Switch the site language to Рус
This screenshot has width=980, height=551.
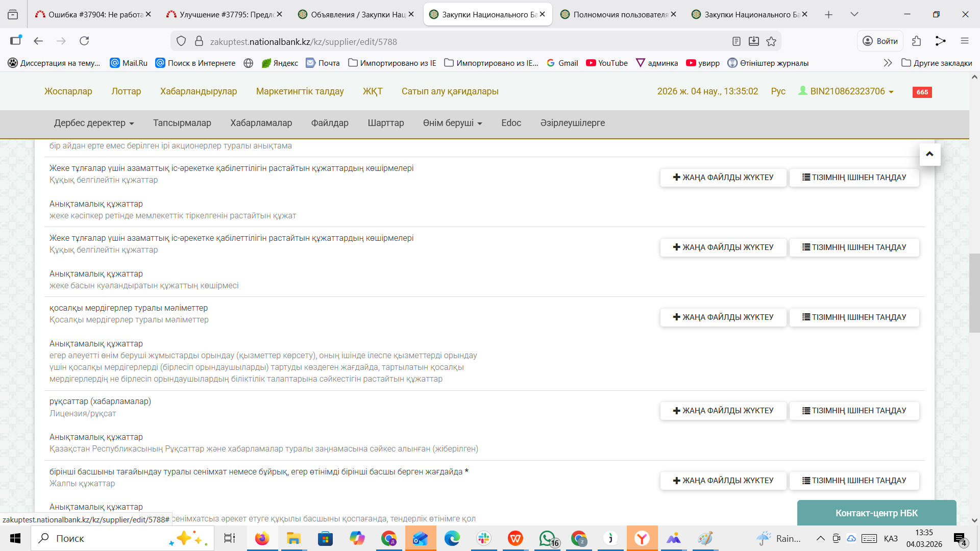coord(778,91)
